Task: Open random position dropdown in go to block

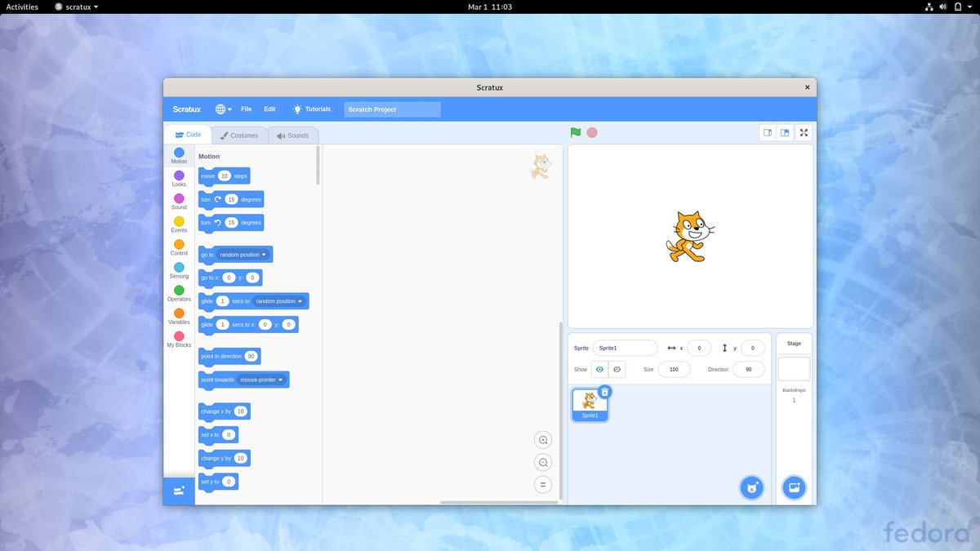Action: [243, 255]
